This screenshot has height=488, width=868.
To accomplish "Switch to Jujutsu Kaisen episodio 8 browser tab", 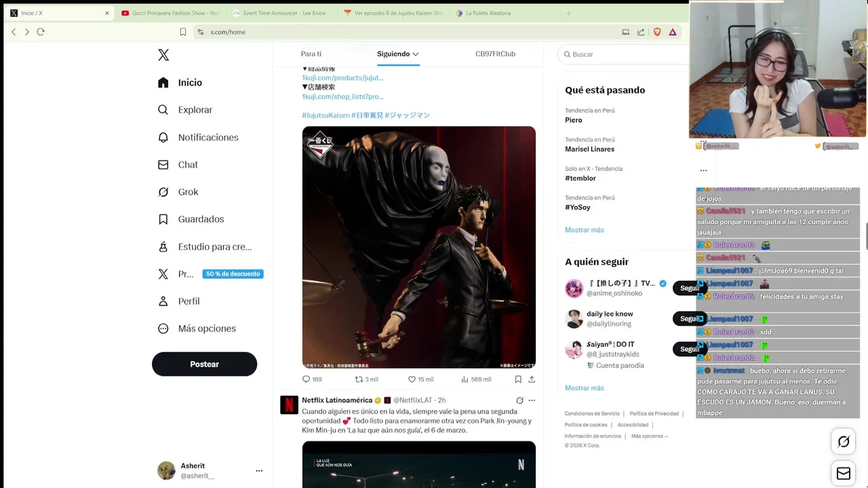I will (x=393, y=13).
